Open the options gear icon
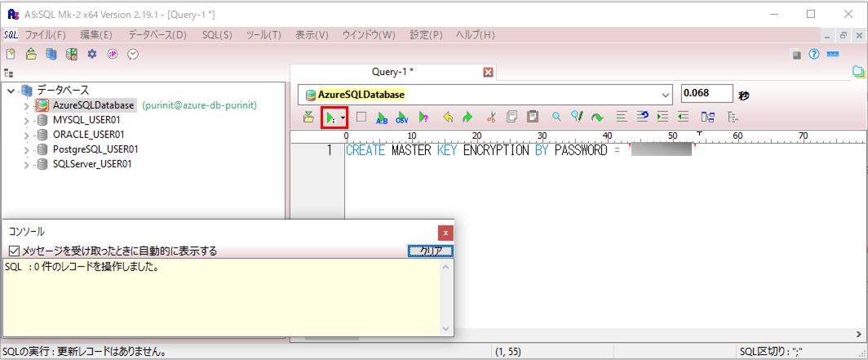 (92, 54)
